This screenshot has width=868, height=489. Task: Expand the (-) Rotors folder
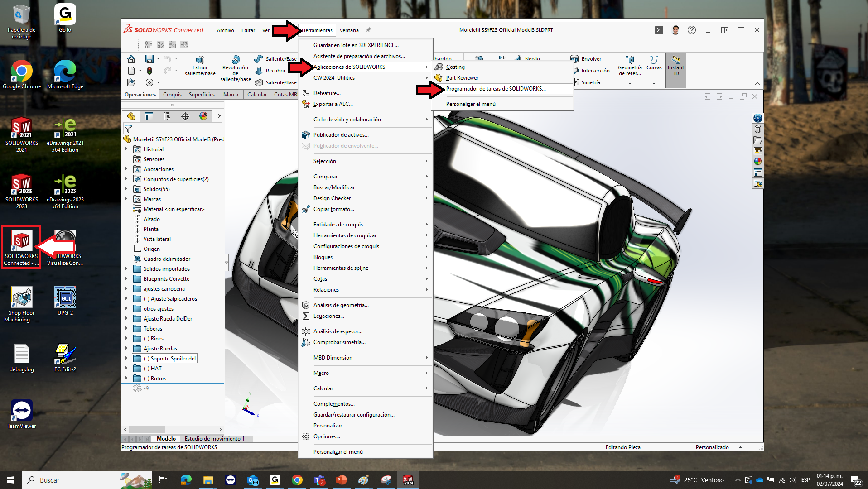click(x=126, y=379)
